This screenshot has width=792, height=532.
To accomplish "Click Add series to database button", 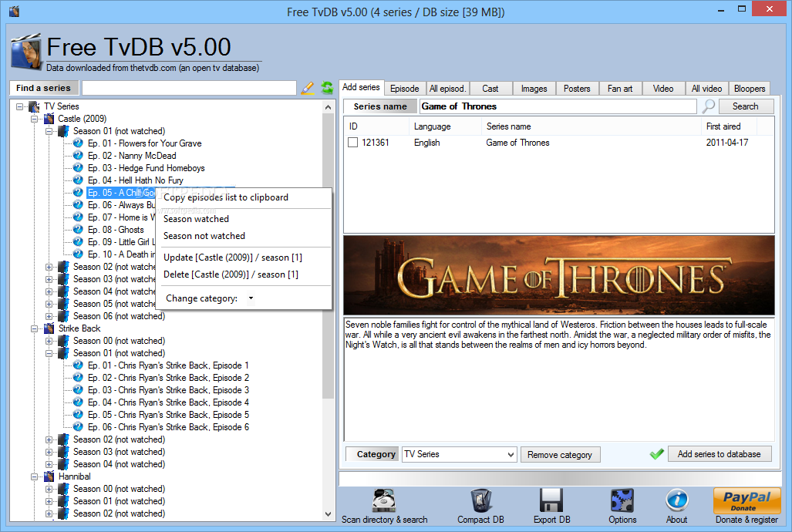I will (x=720, y=454).
